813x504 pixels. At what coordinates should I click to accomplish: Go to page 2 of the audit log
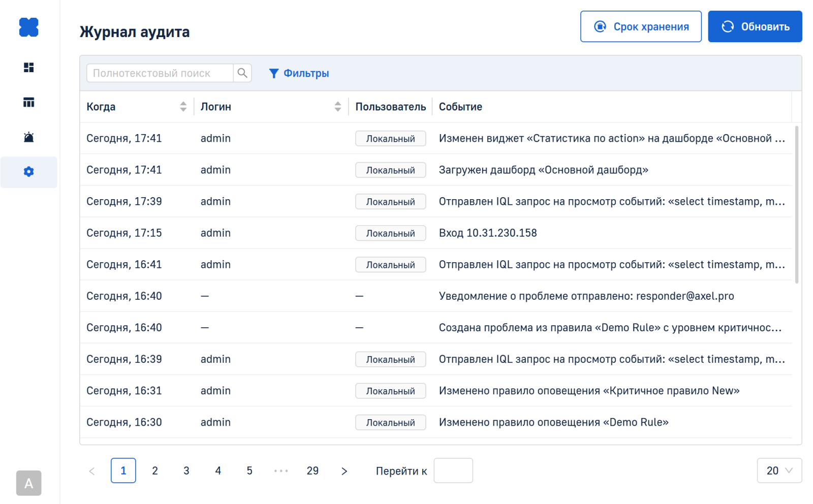click(x=155, y=471)
